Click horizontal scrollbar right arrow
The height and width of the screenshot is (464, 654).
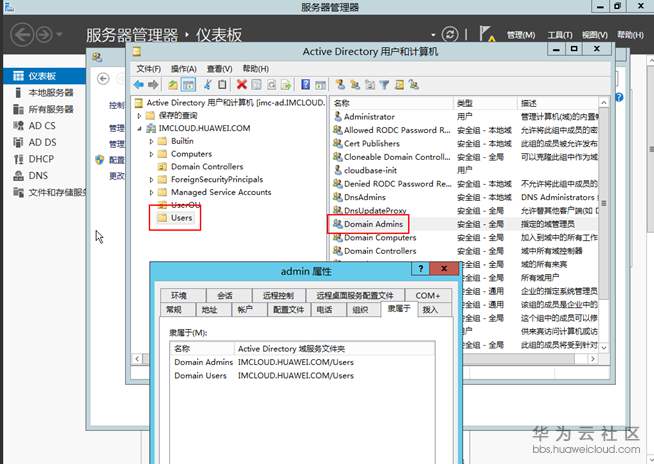593,359
